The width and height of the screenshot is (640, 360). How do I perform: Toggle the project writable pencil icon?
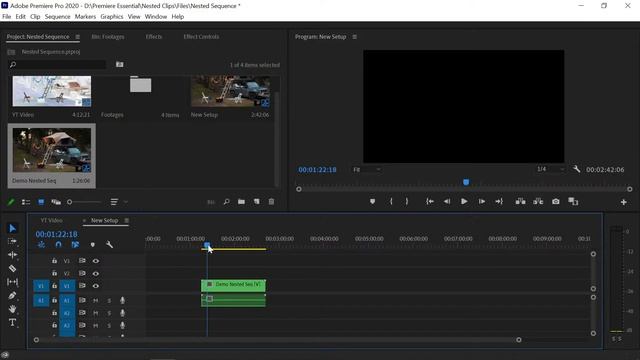point(11,202)
